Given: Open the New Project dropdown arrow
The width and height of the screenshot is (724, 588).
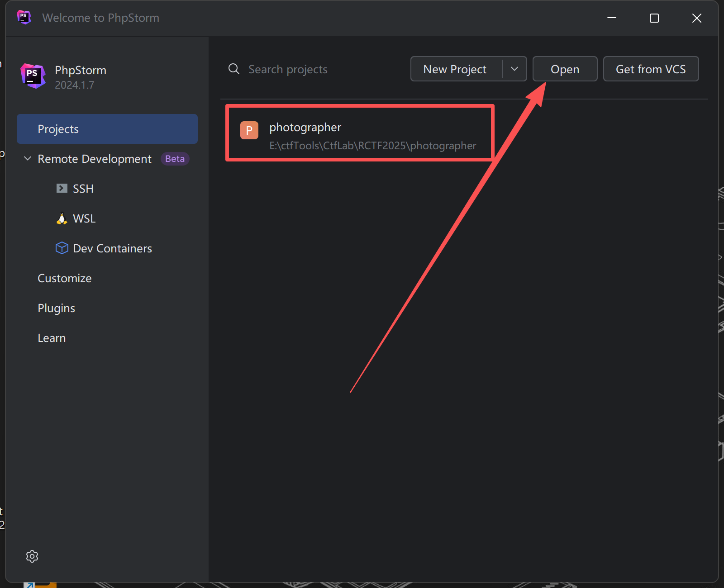Looking at the screenshot, I should [514, 69].
